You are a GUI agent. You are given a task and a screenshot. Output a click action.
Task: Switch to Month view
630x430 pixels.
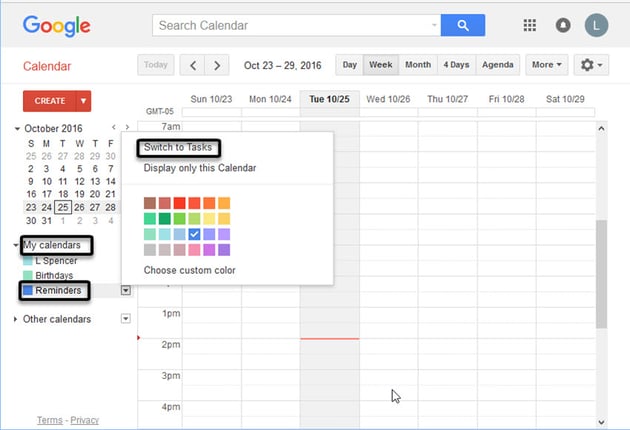418,65
